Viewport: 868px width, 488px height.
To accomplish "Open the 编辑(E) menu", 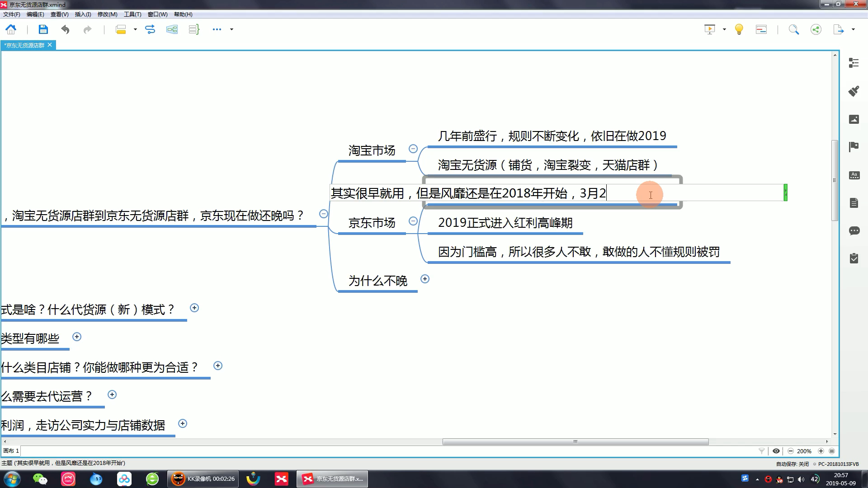I will [35, 14].
